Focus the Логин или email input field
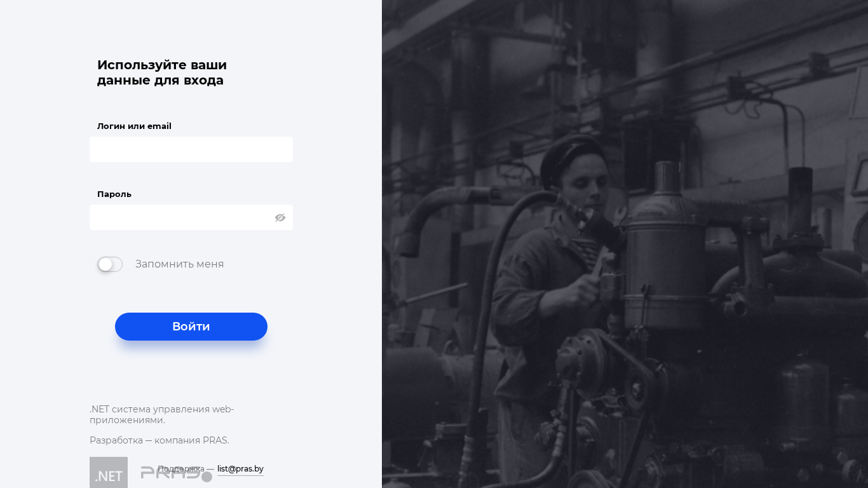 (191, 149)
